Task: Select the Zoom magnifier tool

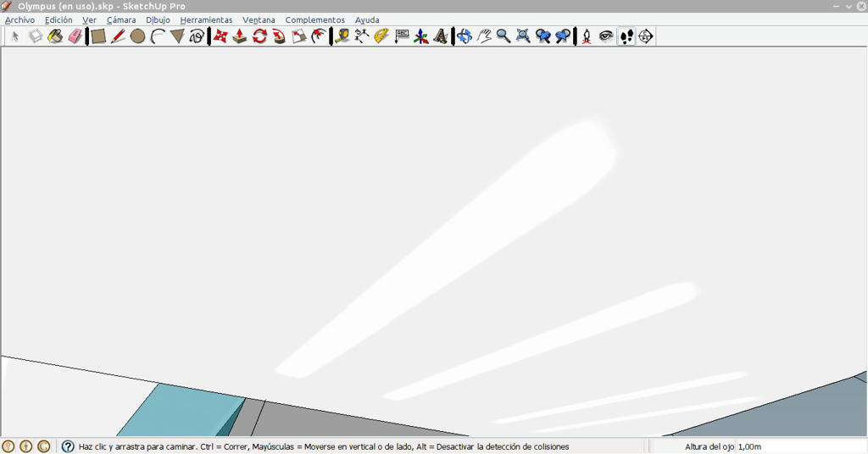Action: tap(504, 36)
